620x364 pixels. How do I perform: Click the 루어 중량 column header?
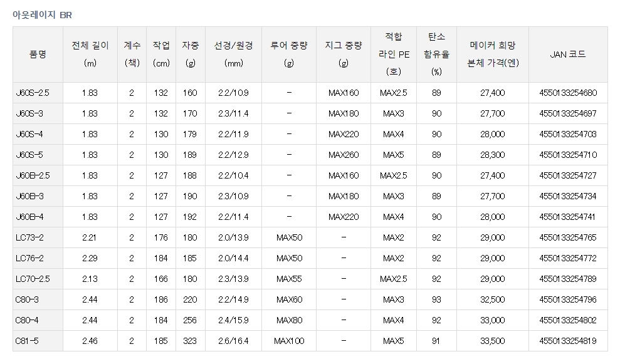(x=288, y=54)
